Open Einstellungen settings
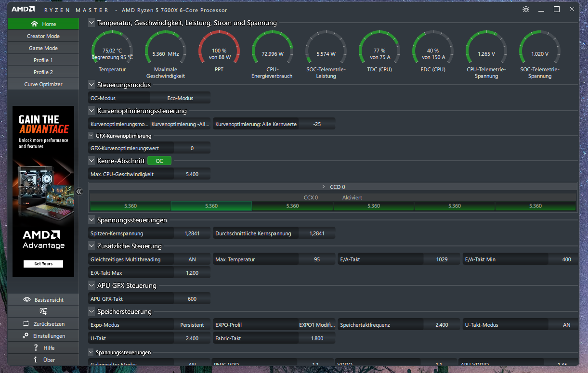The height and width of the screenshot is (373, 588). pos(43,336)
